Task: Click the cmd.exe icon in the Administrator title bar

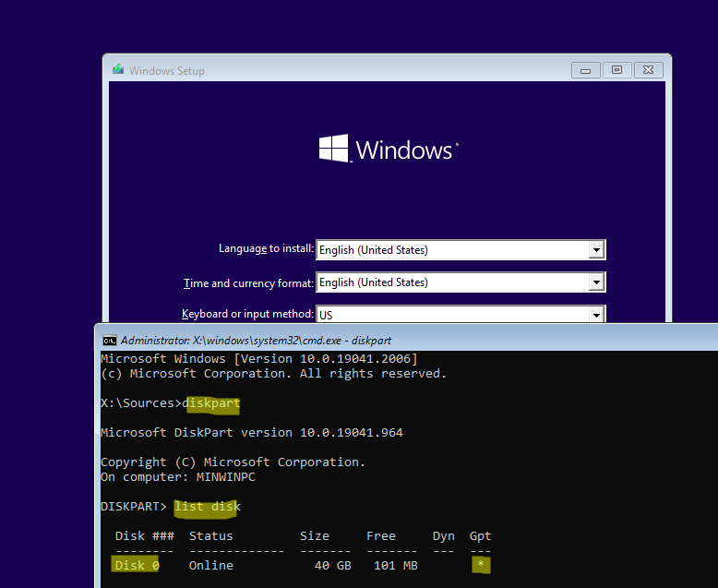Action: click(110, 341)
